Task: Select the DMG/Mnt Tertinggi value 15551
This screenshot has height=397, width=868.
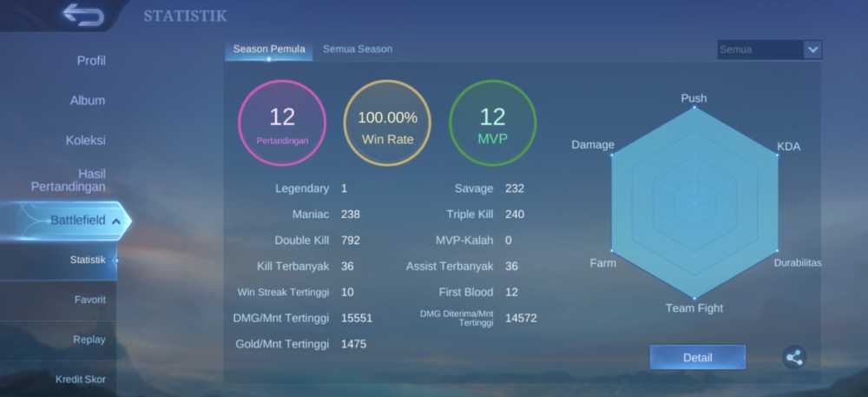Action: tap(357, 318)
